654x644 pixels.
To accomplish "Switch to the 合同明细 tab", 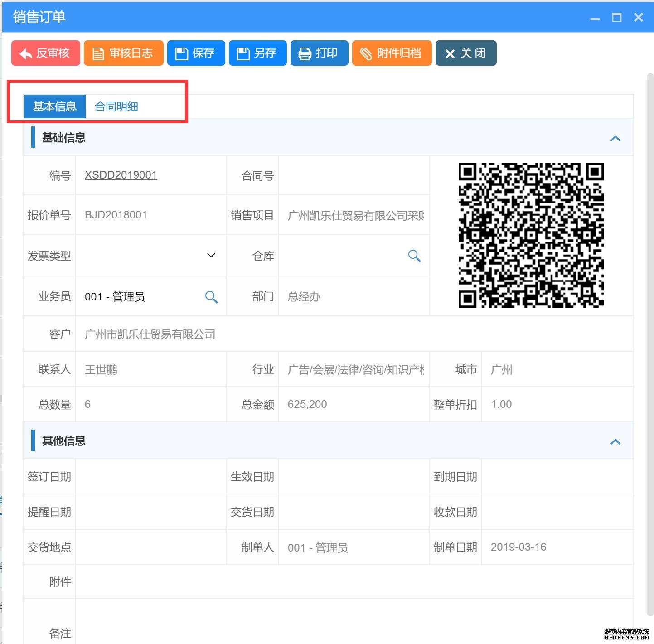I will [x=116, y=107].
